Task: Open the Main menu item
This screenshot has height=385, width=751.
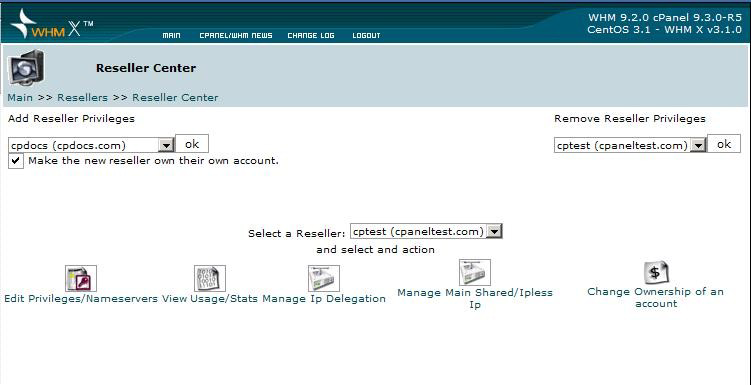Action: 171,35
